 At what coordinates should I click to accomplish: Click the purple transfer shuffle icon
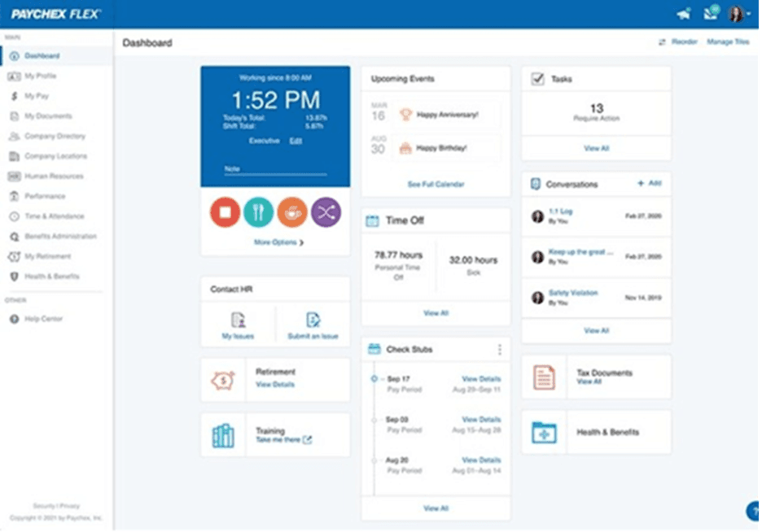[326, 212]
